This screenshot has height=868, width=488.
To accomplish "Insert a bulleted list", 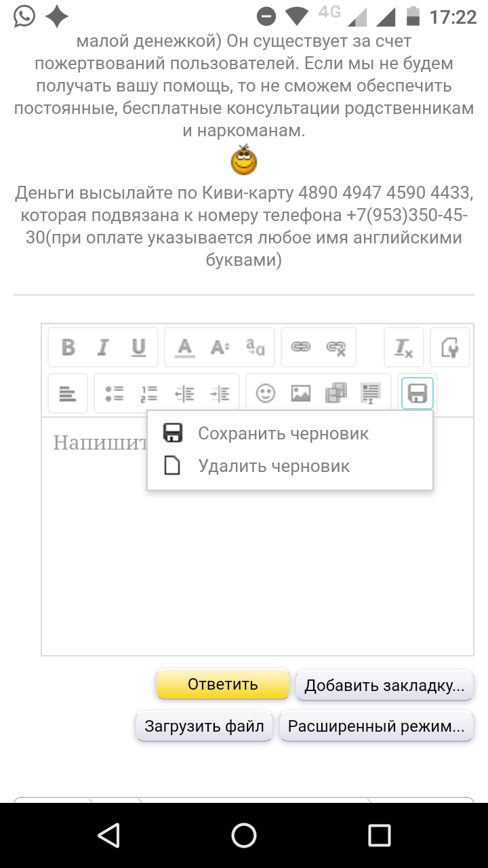I will point(114,393).
